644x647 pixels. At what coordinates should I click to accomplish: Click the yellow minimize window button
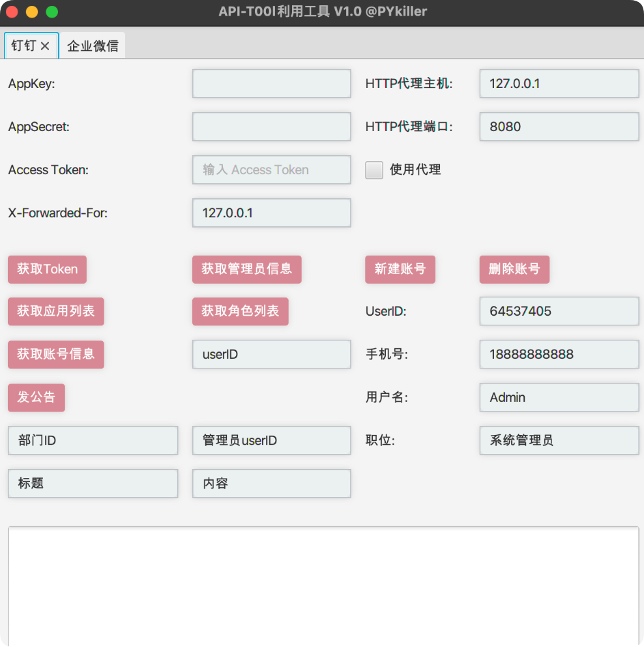pos(32,12)
